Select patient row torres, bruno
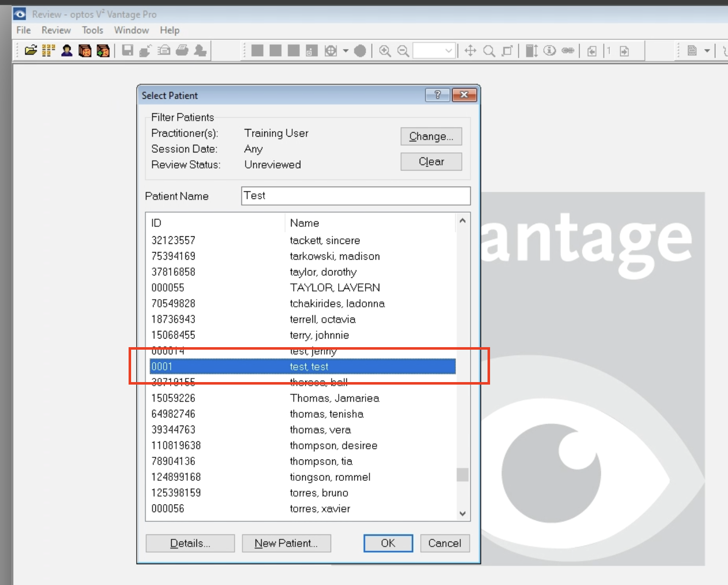This screenshot has height=585, width=728. pos(303,492)
